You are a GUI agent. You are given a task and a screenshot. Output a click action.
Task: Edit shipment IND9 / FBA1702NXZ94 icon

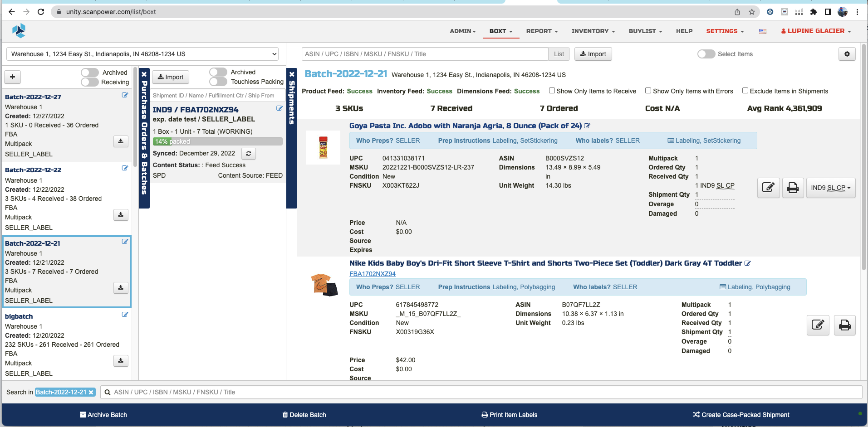point(280,108)
